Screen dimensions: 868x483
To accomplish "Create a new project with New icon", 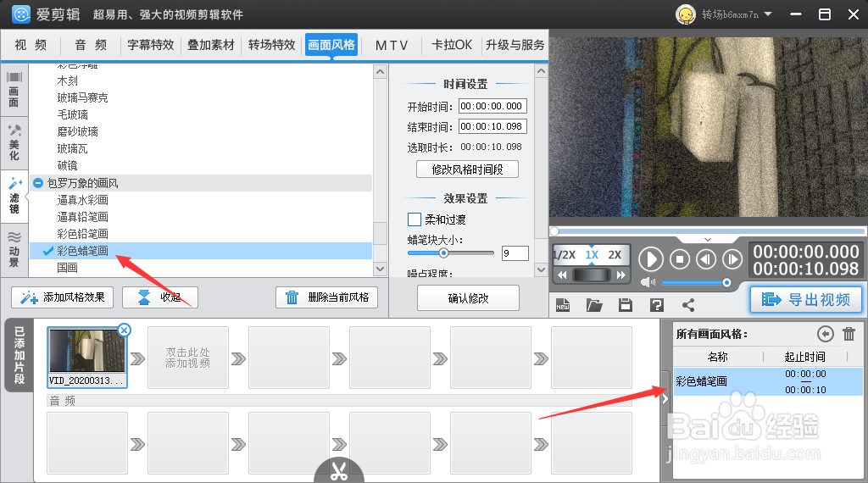I will coord(563,305).
